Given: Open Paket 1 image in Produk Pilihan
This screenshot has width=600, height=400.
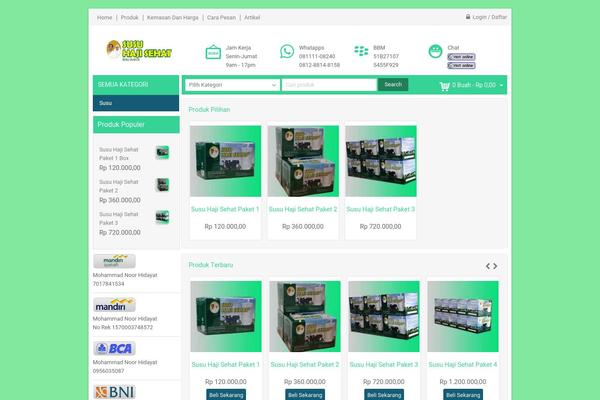Looking at the screenshot, I should pos(225,161).
